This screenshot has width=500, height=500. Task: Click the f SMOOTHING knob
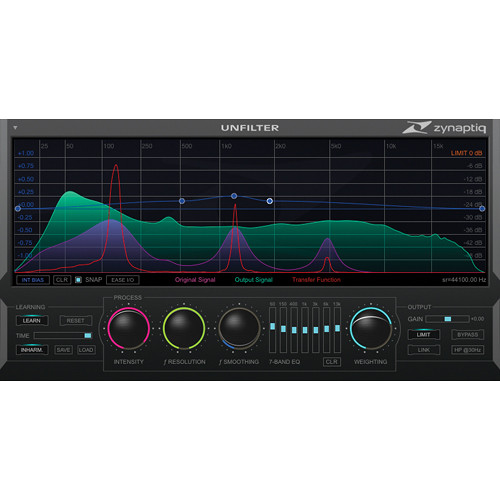239,328
